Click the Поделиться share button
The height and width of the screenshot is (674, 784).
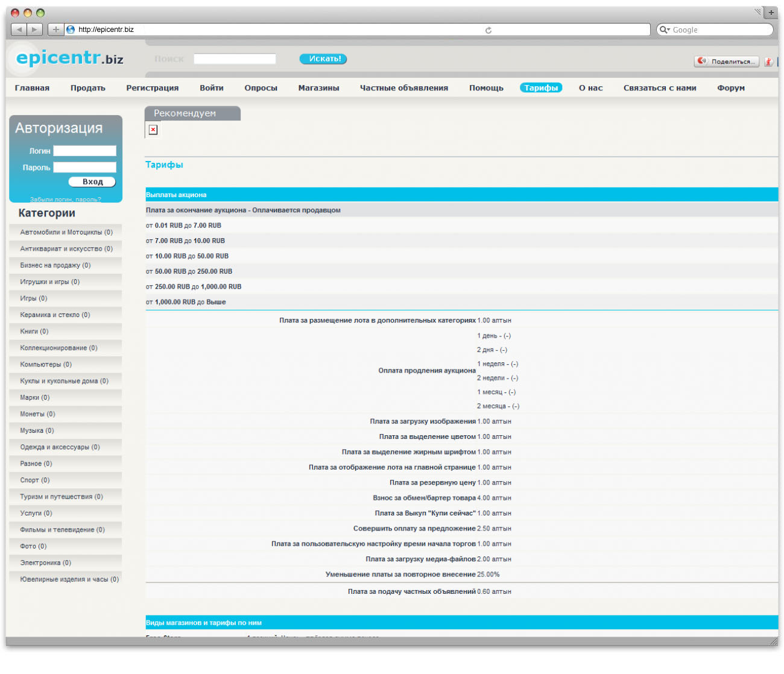(727, 61)
